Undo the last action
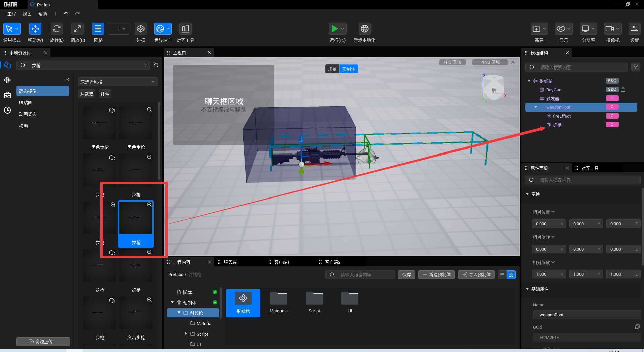The width and height of the screenshot is (644, 352). (x=66, y=14)
